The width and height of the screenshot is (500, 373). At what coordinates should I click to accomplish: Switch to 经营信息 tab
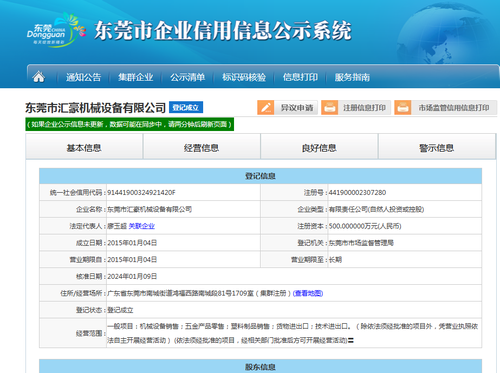[202, 147]
